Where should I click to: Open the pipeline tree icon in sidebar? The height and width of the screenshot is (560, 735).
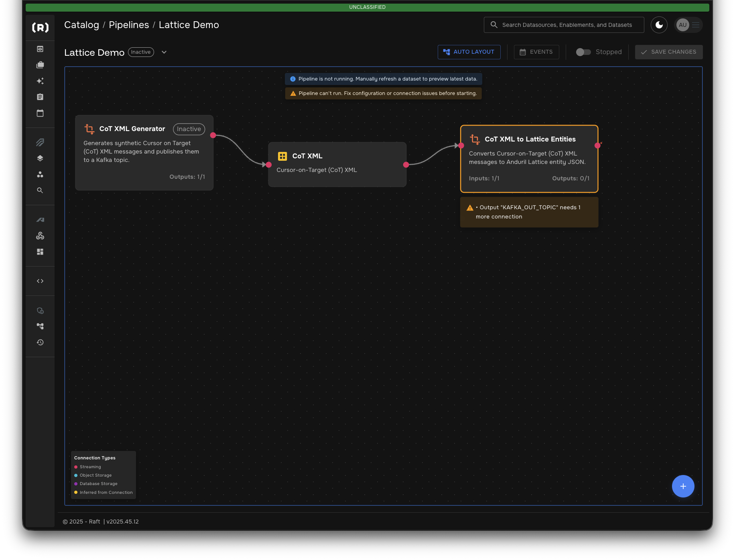coord(40,326)
